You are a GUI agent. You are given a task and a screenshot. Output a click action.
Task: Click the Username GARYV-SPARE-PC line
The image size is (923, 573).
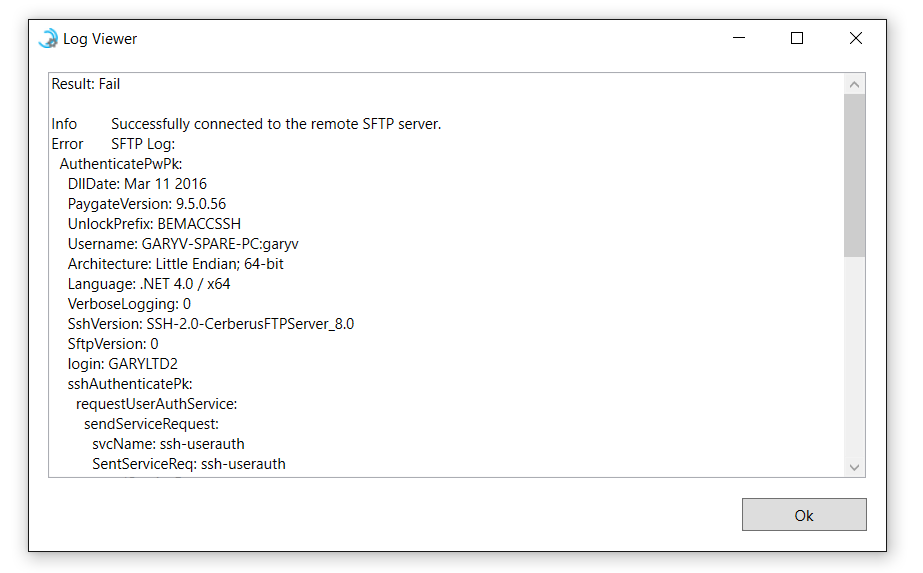(x=183, y=244)
